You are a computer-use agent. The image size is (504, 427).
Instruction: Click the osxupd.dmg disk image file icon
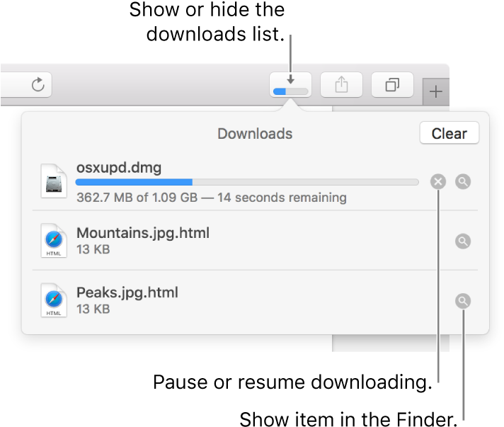click(54, 181)
